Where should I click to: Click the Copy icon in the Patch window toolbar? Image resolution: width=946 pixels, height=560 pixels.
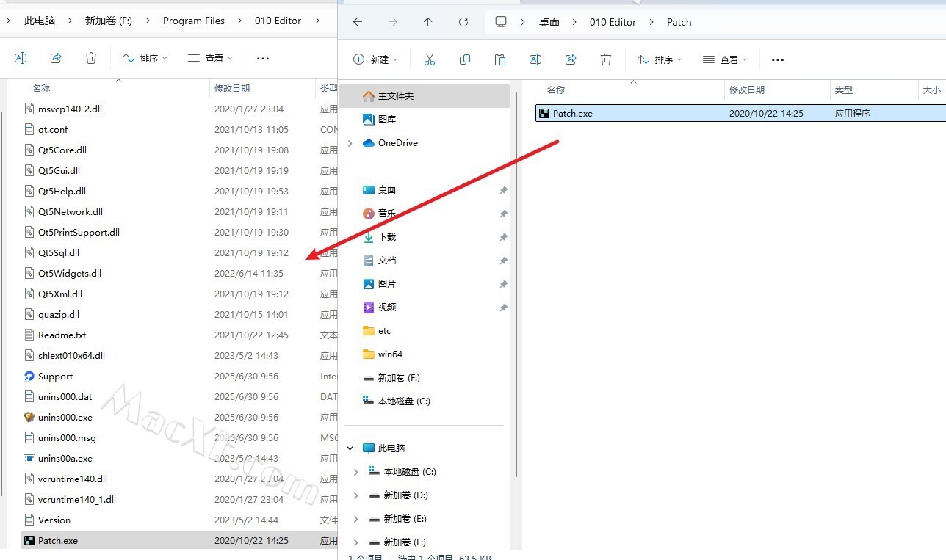click(x=465, y=59)
